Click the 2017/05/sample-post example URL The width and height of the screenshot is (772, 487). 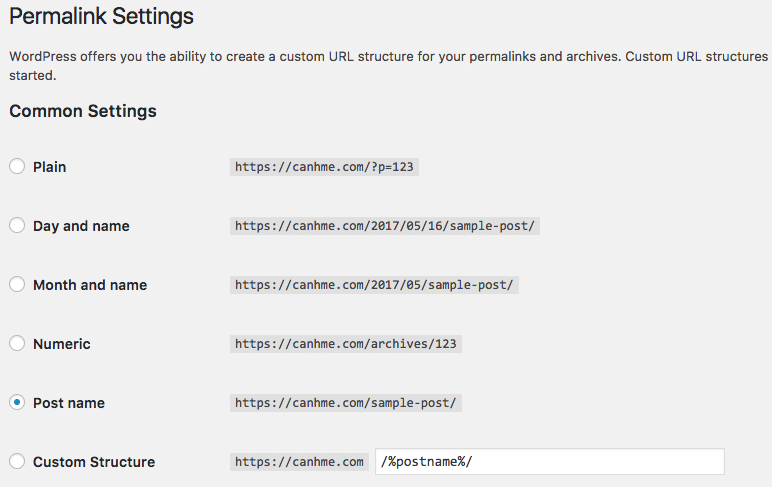[374, 285]
